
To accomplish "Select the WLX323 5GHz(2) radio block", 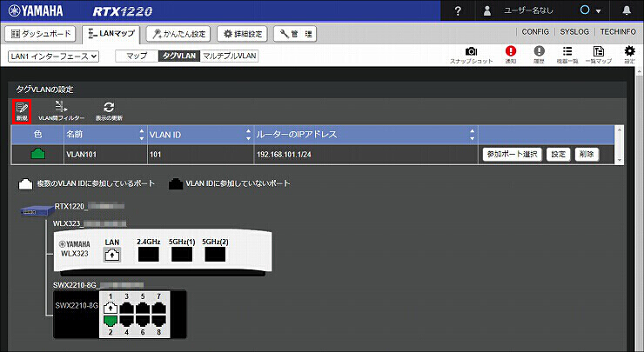I will (215, 255).
